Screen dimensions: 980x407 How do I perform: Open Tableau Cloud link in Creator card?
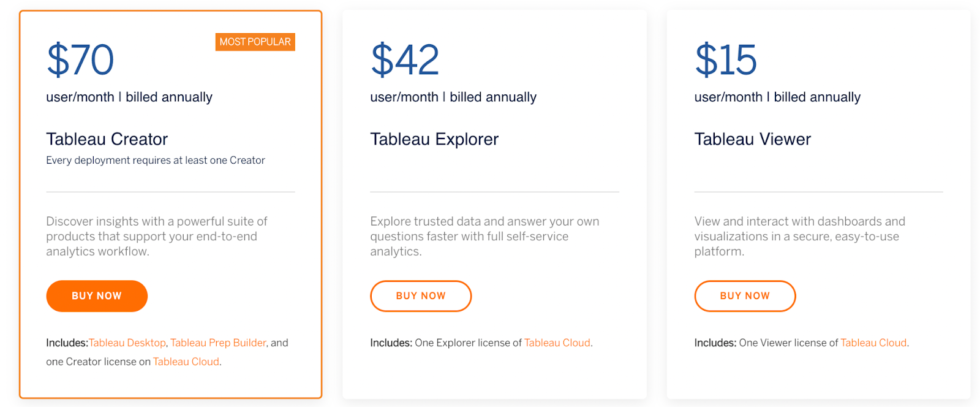click(x=186, y=362)
